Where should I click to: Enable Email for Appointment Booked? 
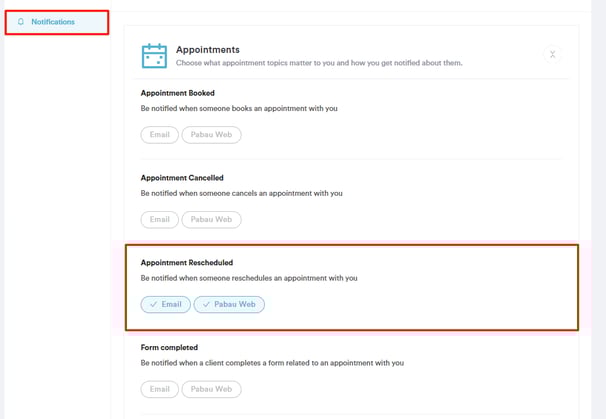pos(160,135)
